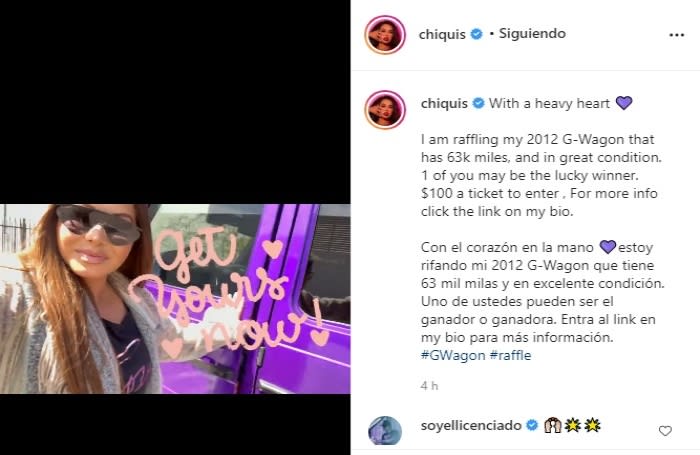Open the #GWagon hashtag
Screen dimensions: 700x455
point(453,355)
